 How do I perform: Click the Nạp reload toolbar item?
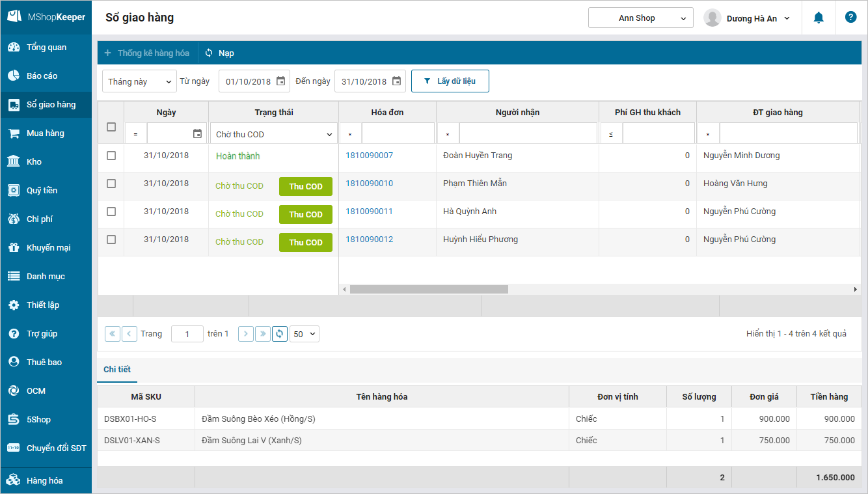click(x=219, y=53)
